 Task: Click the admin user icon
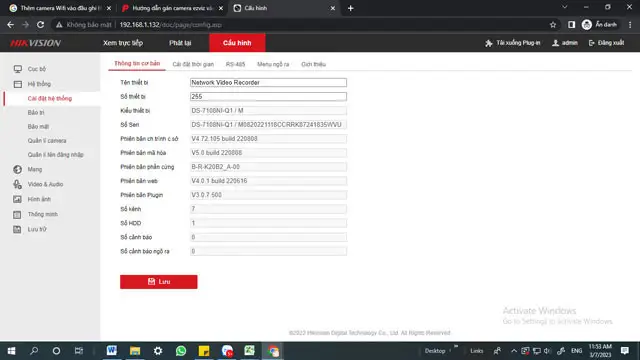click(x=556, y=43)
